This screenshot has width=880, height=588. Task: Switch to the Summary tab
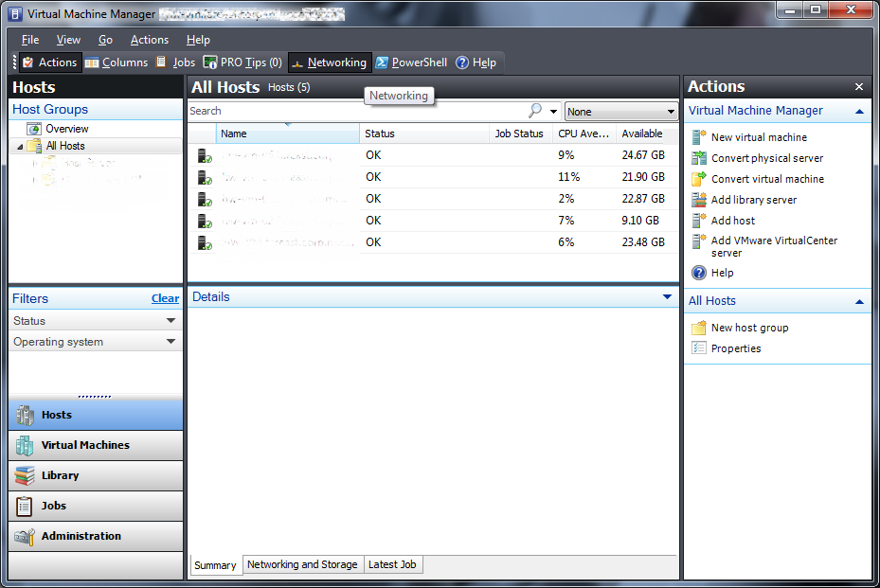click(215, 565)
